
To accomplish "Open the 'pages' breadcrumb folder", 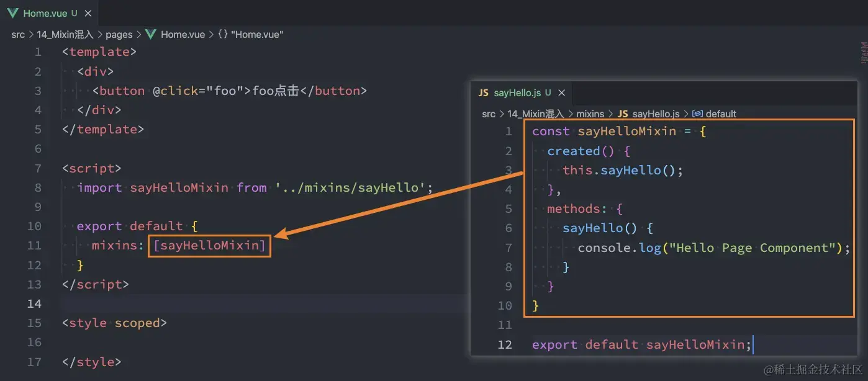I will pos(120,35).
